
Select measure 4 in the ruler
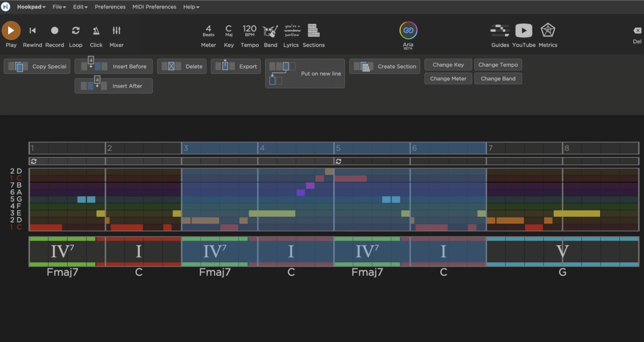coord(296,148)
